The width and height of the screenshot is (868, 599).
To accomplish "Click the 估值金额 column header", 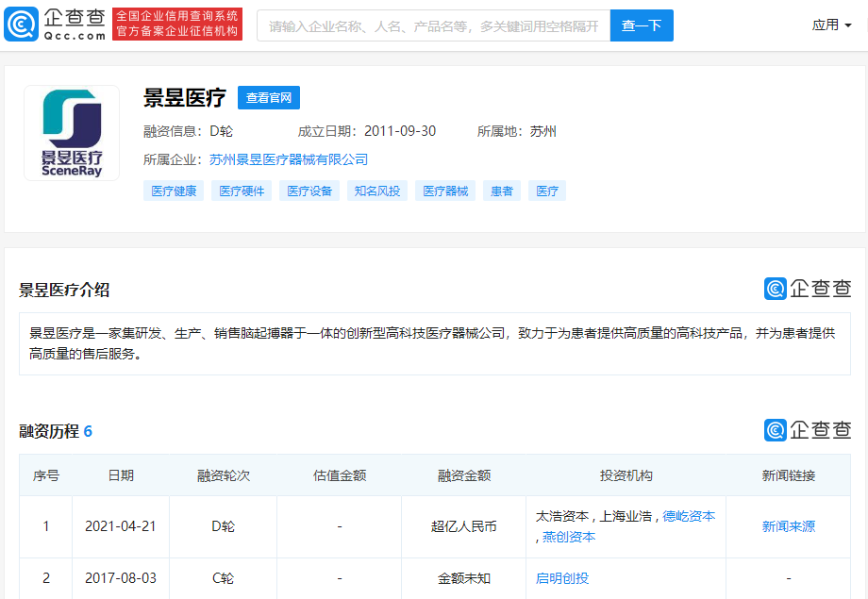I will (x=340, y=475).
